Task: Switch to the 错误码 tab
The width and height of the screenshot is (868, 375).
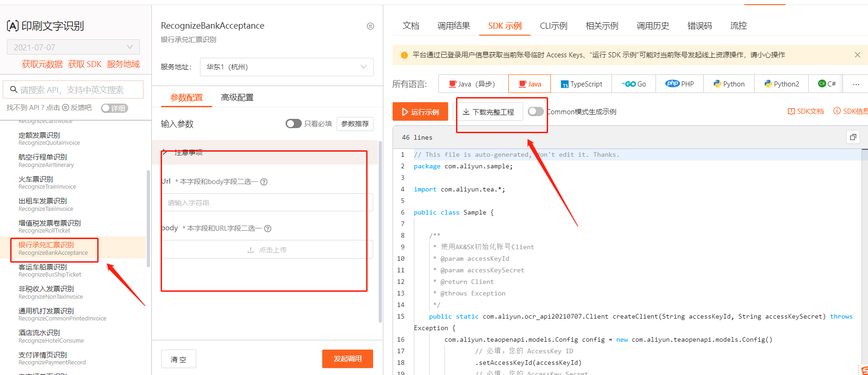Action: pyautogui.click(x=699, y=26)
